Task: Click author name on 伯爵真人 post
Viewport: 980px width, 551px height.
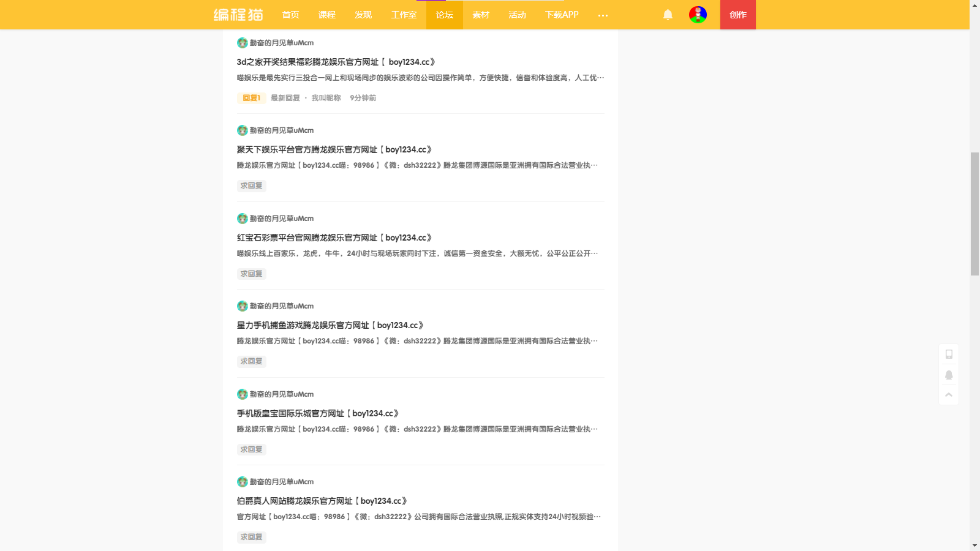Action: (x=282, y=482)
